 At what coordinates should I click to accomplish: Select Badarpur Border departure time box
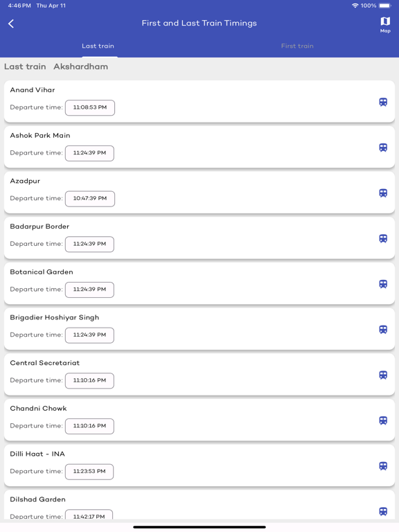pyautogui.click(x=89, y=244)
